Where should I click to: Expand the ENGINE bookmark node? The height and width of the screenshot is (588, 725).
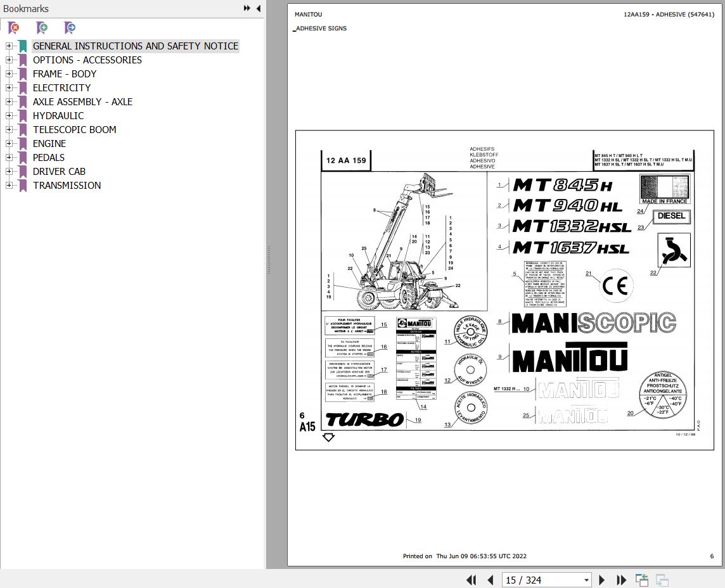pyautogui.click(x=9, y=143)
